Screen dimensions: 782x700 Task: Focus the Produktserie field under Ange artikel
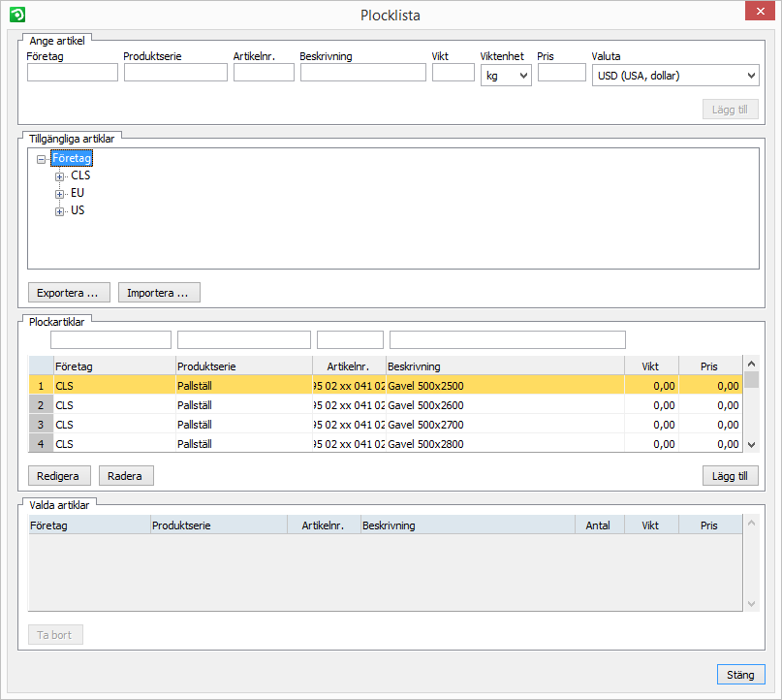click(175, 73)
